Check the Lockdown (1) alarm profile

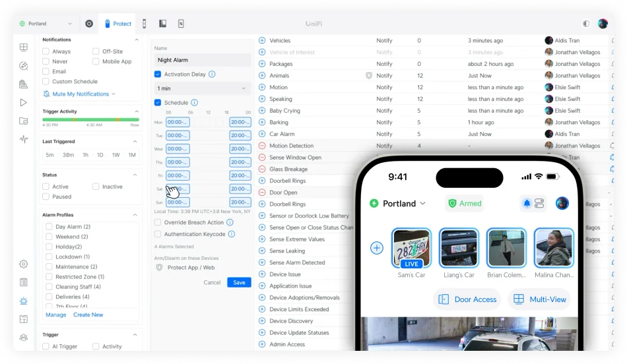pos(49,257)
